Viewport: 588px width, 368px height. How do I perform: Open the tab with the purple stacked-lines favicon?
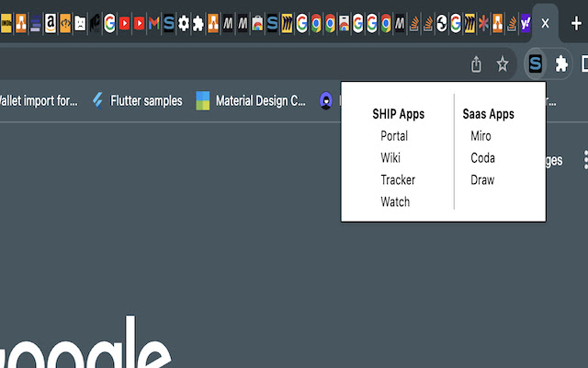point(36,24)
